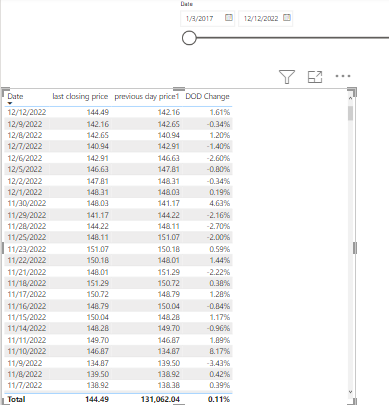Click the 4.63% DOD Change value

(x=220, y=203)
